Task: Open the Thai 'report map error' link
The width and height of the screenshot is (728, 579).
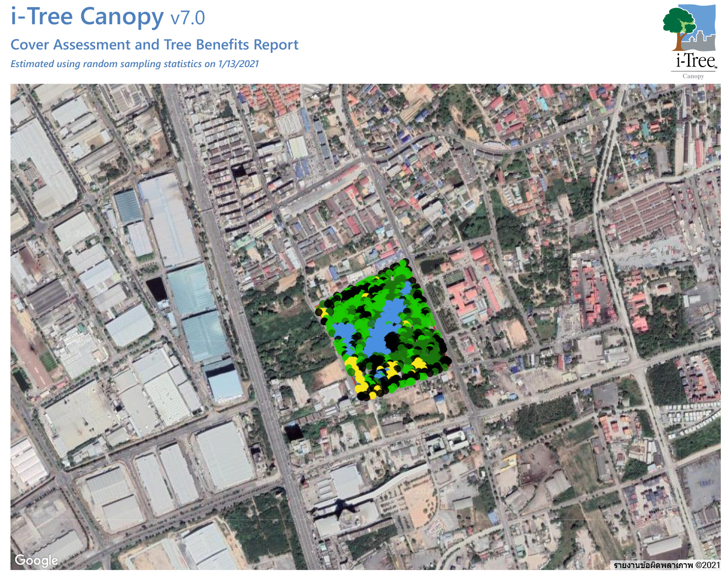Action: point(653,565)
